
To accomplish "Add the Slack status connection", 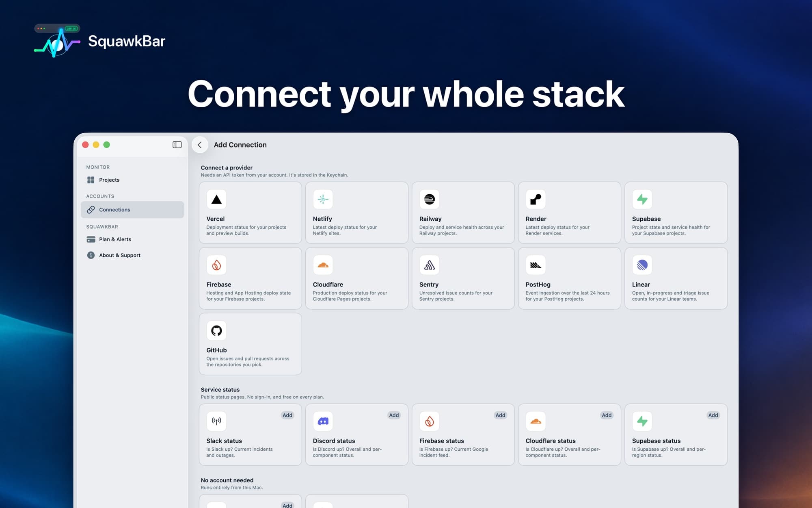I will click(287, 415).
